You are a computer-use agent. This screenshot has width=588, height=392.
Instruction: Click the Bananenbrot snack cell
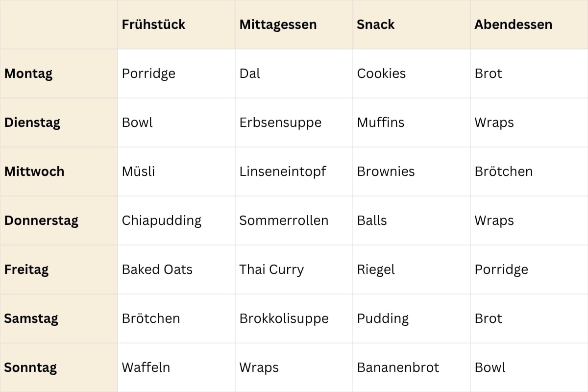[398, 367]
